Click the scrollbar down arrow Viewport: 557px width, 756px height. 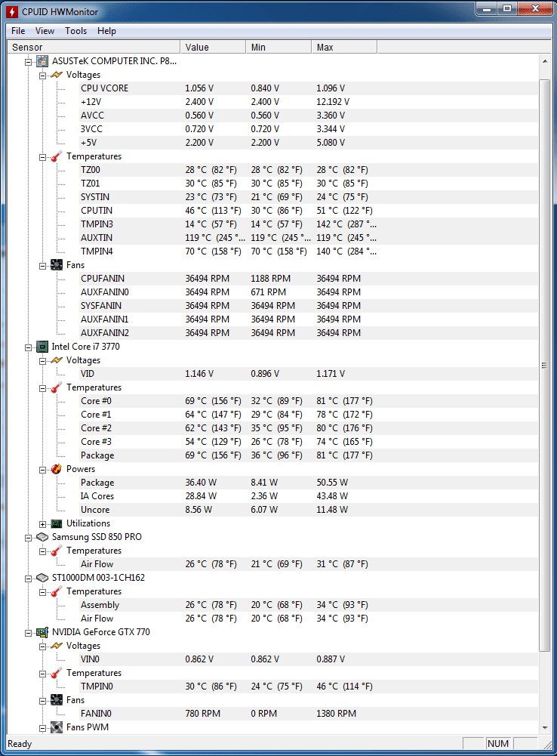[544, 727]
